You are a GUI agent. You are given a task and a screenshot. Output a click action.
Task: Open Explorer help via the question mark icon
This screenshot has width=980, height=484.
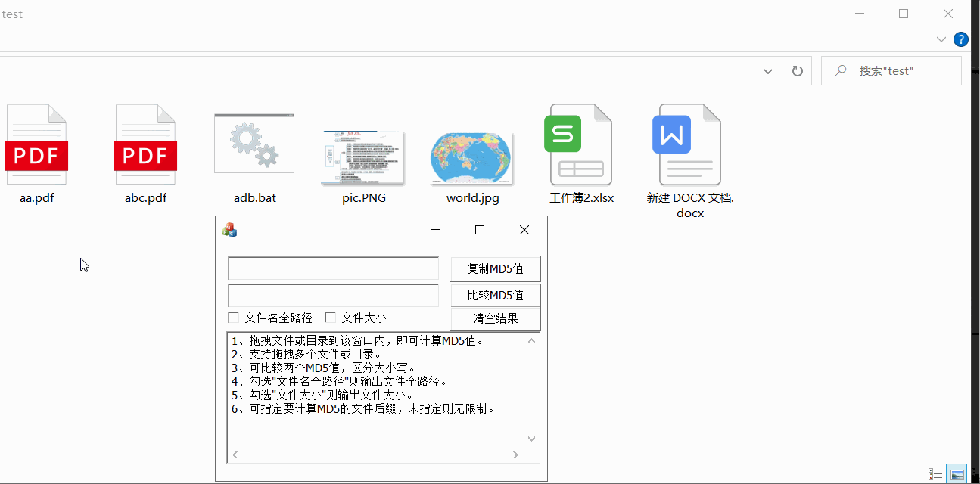[960, 39]
